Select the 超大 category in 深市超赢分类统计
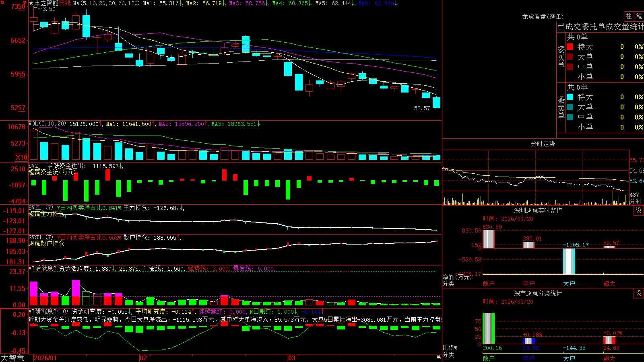644x362 pixels. coord(609,358)
